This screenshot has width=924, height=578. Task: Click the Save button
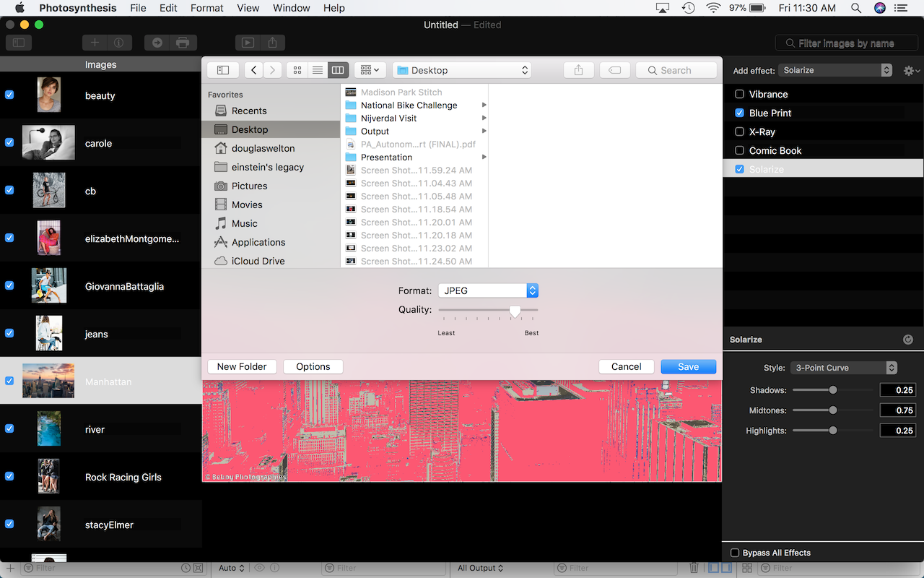(689, 366)
